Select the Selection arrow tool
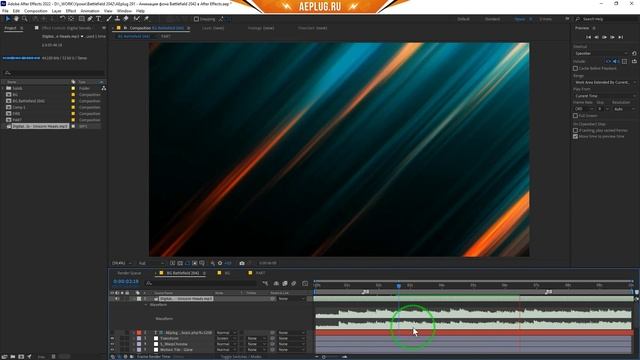Screen dimensions: 640x360 point(8,19)
